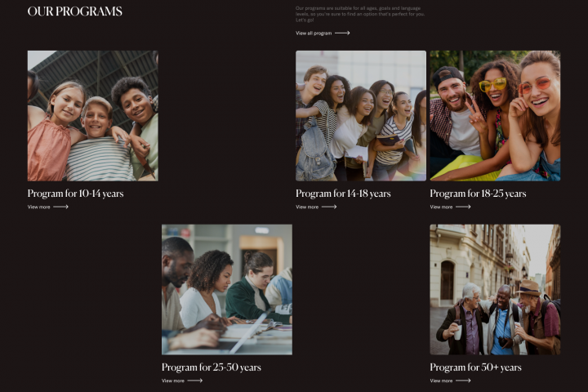
Task: Open the photo of adults studying at a table
Action: tap(227, 290)
